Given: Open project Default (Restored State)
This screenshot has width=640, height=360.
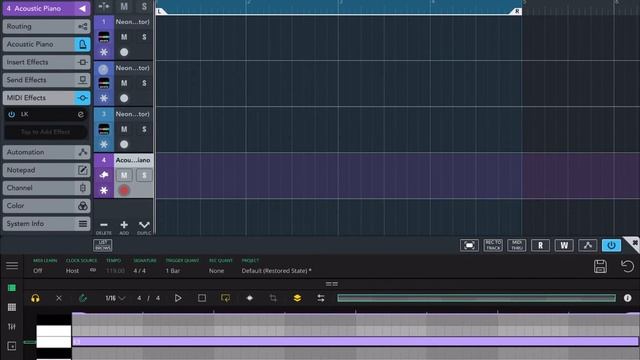Looking at the screenshot, I should (x=276, y=271).
